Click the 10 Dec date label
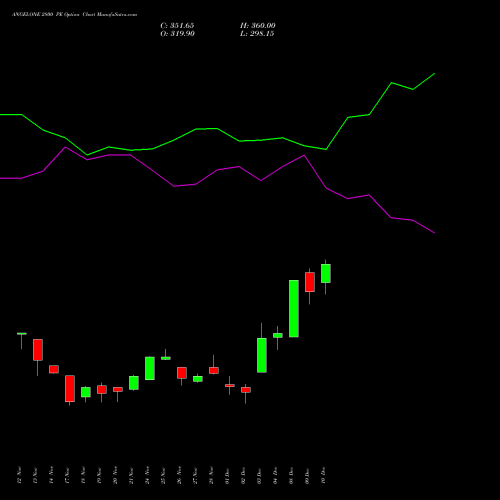Screen dimensions: 500x500 pos(323,475)
